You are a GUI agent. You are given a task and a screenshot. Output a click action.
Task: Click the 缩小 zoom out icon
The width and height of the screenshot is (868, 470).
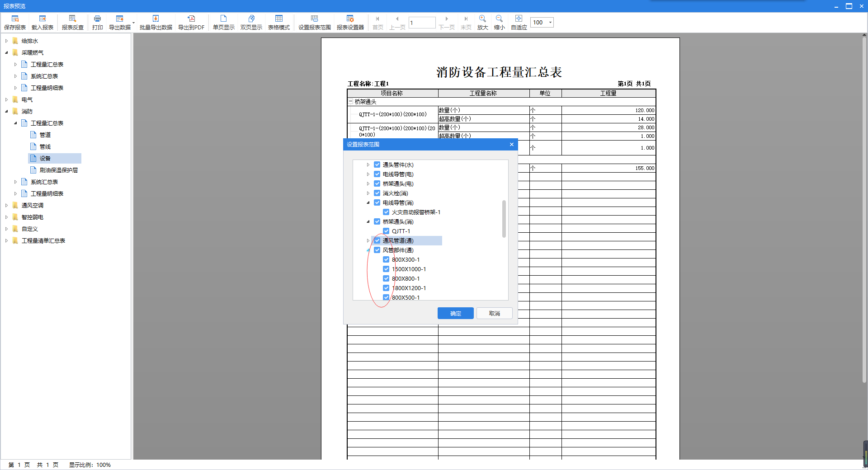tap(499, 19)
